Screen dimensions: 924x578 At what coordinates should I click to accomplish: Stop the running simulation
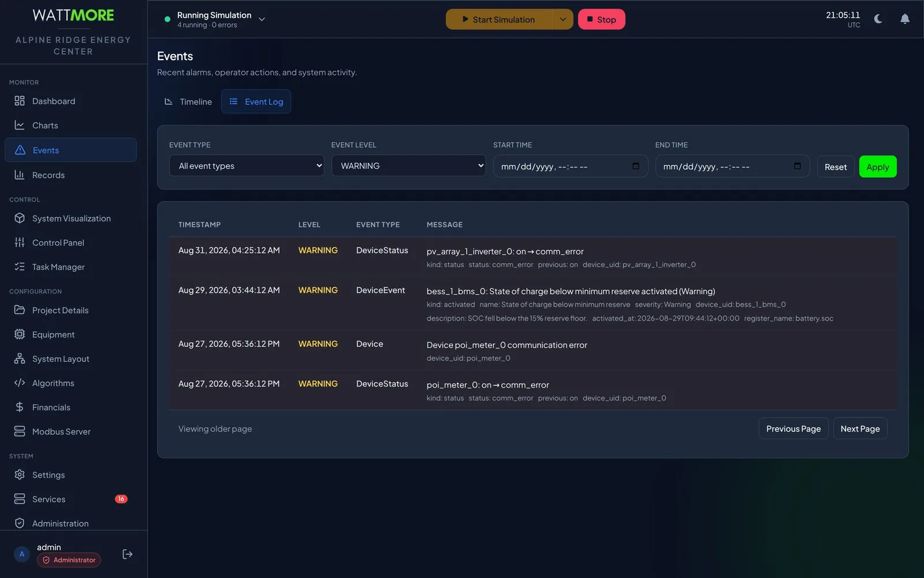pyautogui.click(x=601, y=19)
